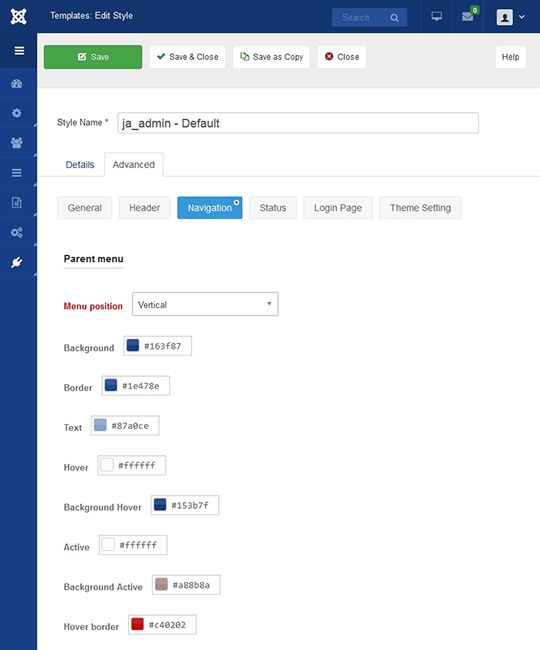Click the Text color swatch
The width and height of the screenshot is (540, 650).
click(x=100, y=425)
